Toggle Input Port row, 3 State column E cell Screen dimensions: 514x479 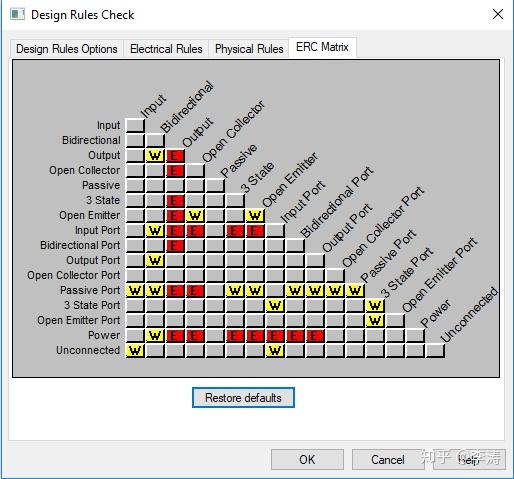[235, 231]
